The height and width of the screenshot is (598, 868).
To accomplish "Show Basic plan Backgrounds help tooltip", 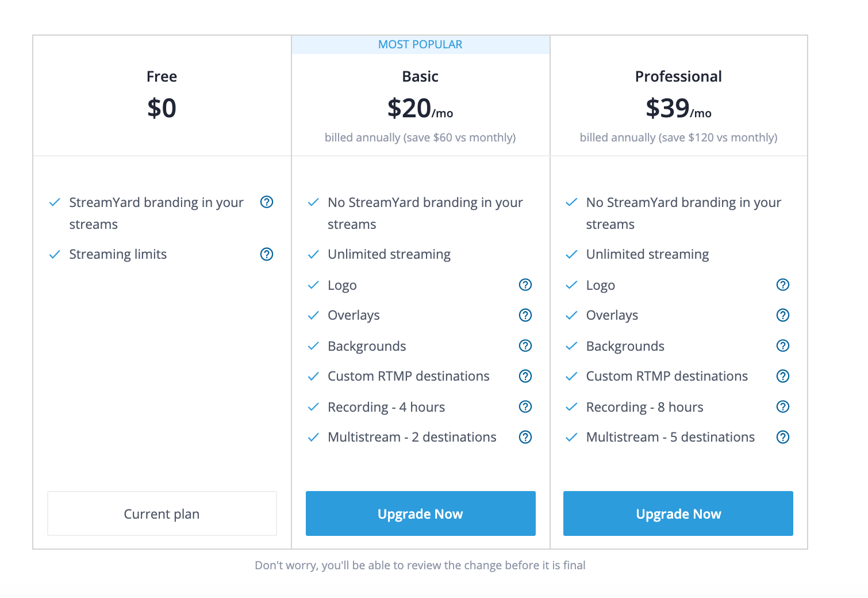I will coord(525,346).
